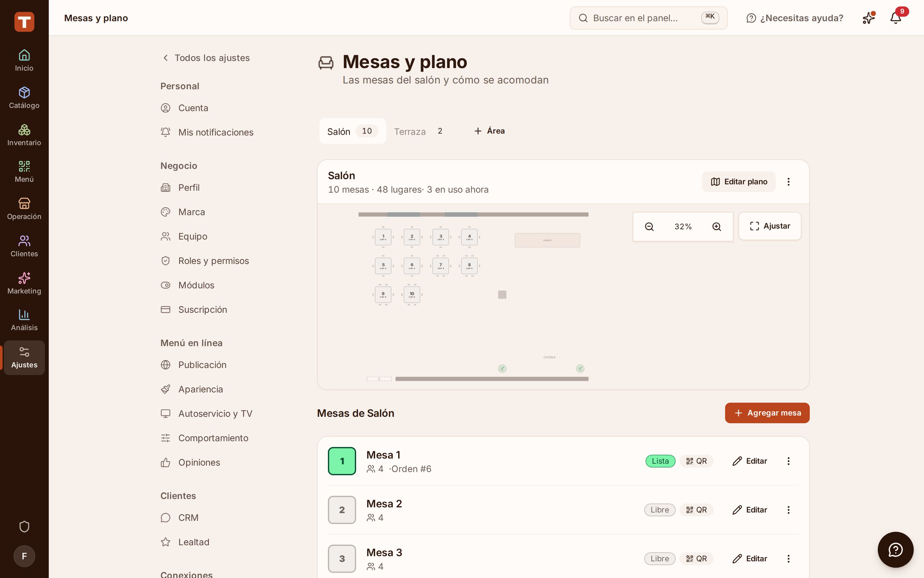Image resolution: width=924 pixels, height=578 pixels.
Task: Open the Catálogo section
Action: coord(24,98)
